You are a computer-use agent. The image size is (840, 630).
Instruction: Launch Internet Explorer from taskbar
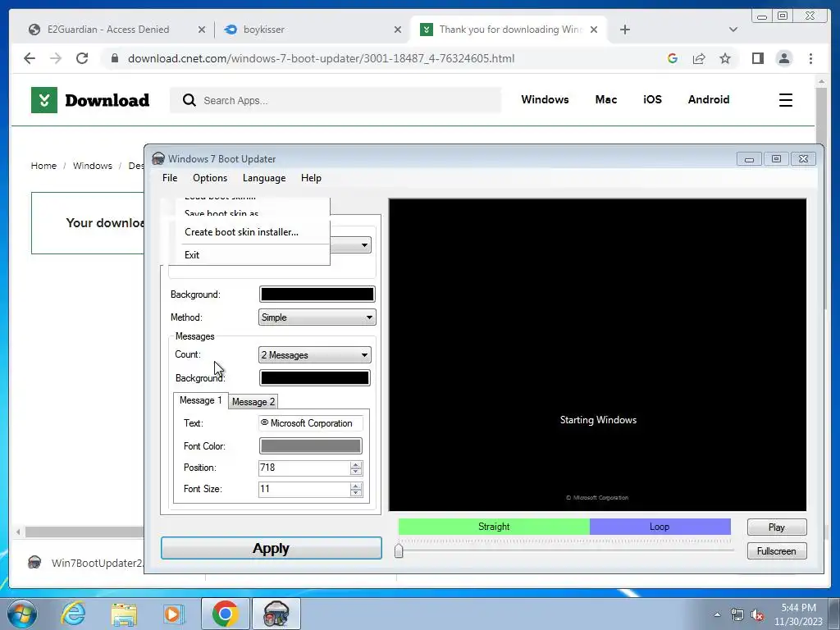coord(73,614)
